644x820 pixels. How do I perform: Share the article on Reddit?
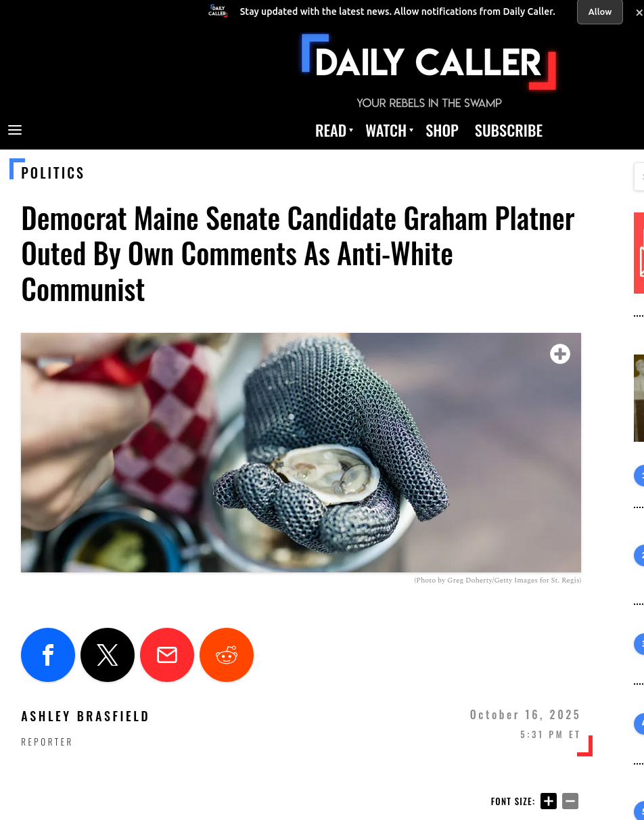pyautogui.click(x=227, y=655)
